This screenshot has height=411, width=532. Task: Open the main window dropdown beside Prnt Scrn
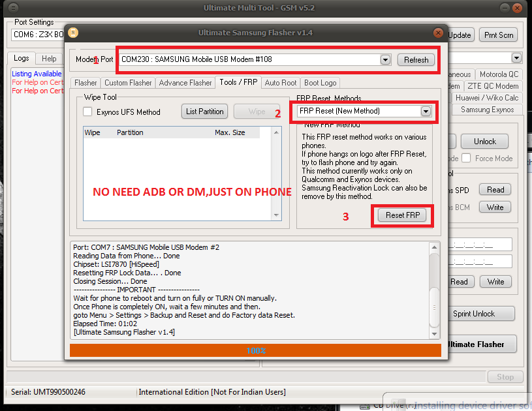point(516,58)
